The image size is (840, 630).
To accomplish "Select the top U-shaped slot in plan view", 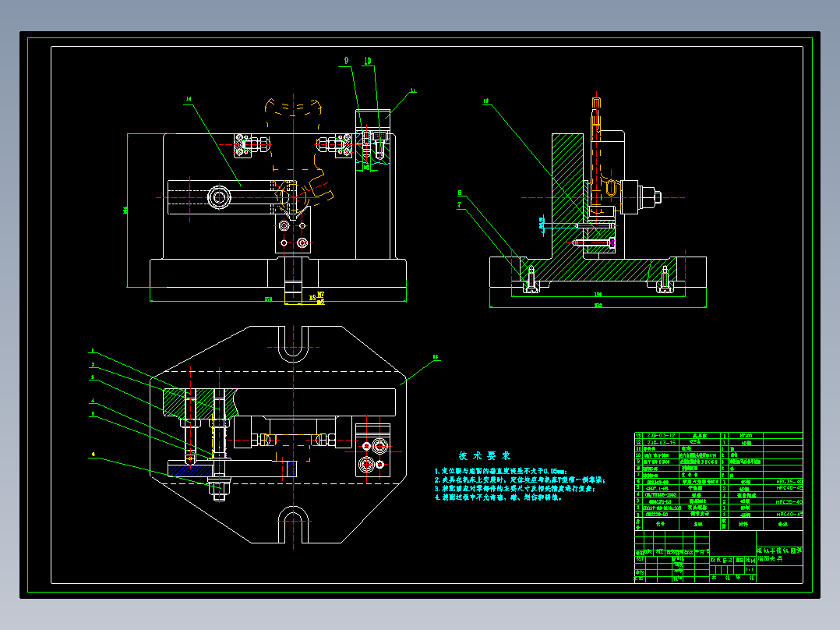I will tap(293, 343).
